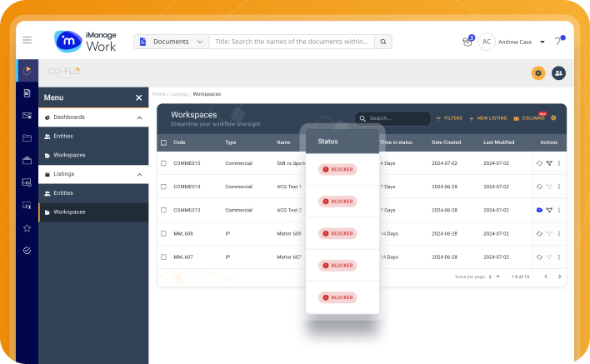This screenshot has width=590, height=364.
Task: Click the star favorites sidebar icon
Action: tap(27, 227)
